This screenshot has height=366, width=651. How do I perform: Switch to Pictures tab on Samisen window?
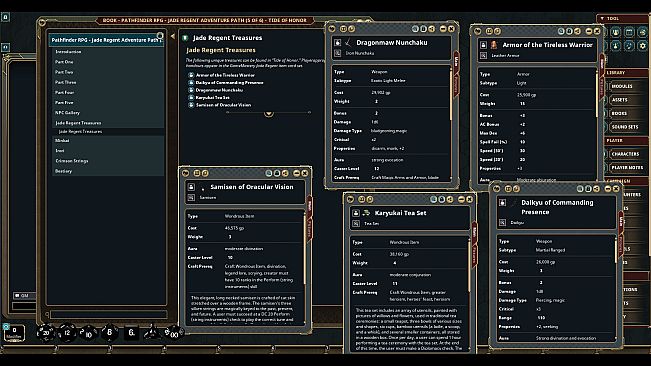309,229
